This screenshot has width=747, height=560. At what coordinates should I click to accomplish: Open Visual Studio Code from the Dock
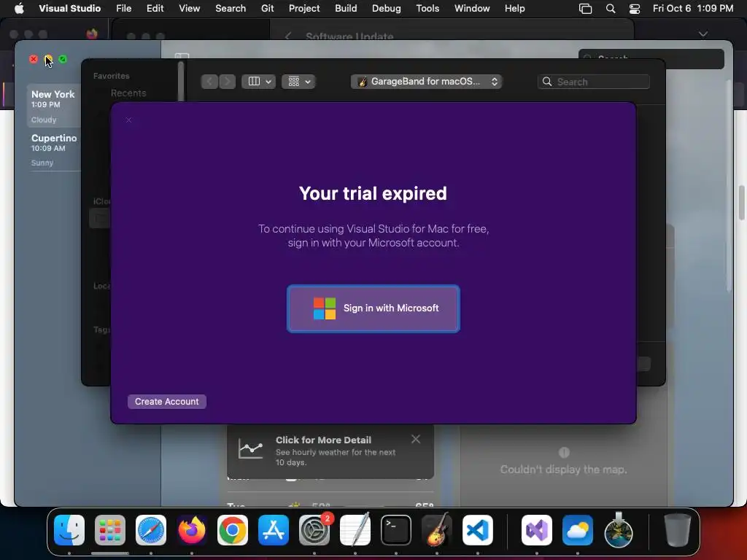[478, 530]
